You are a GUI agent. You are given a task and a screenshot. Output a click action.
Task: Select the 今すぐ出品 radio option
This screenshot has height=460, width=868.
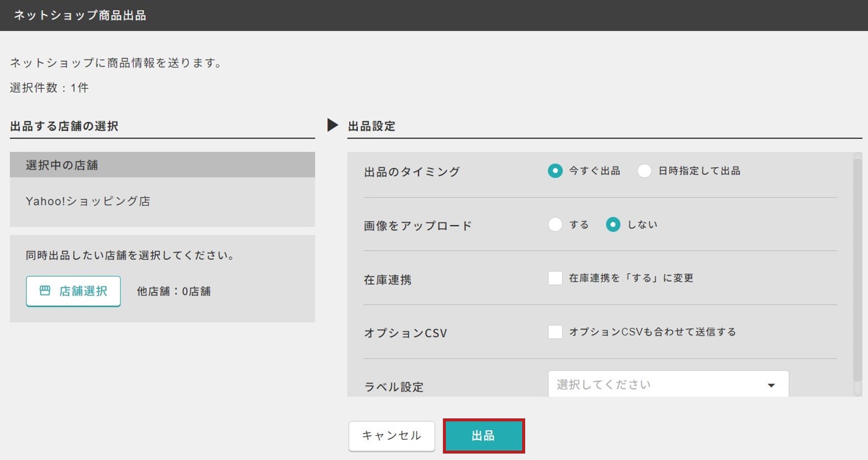click(555, 171)
